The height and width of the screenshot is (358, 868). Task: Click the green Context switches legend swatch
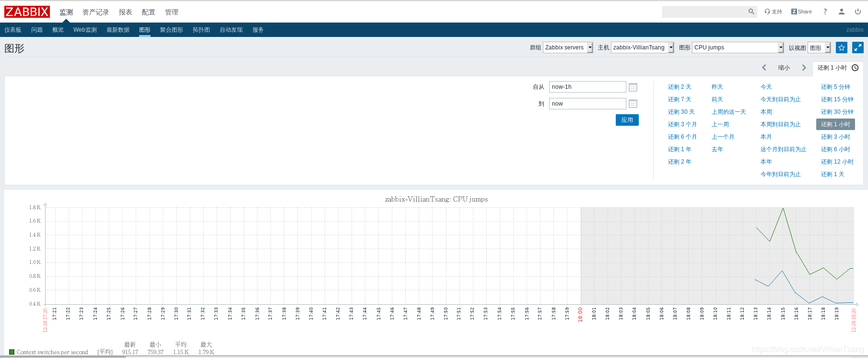[x=12, y=352]
